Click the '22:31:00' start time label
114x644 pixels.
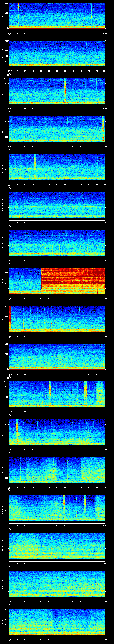(x=9, y=601)
